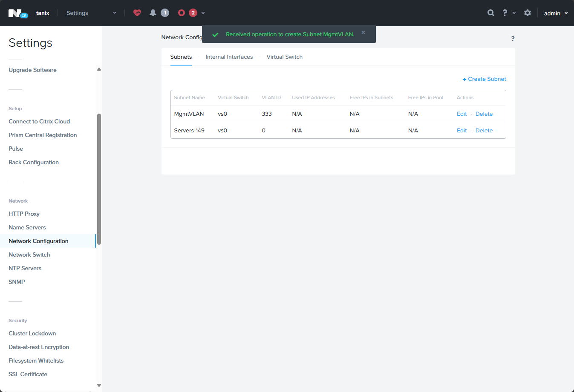Open Filesystem Whitelists settings
This screenshot has width=574, height=392.
(36, 361)
